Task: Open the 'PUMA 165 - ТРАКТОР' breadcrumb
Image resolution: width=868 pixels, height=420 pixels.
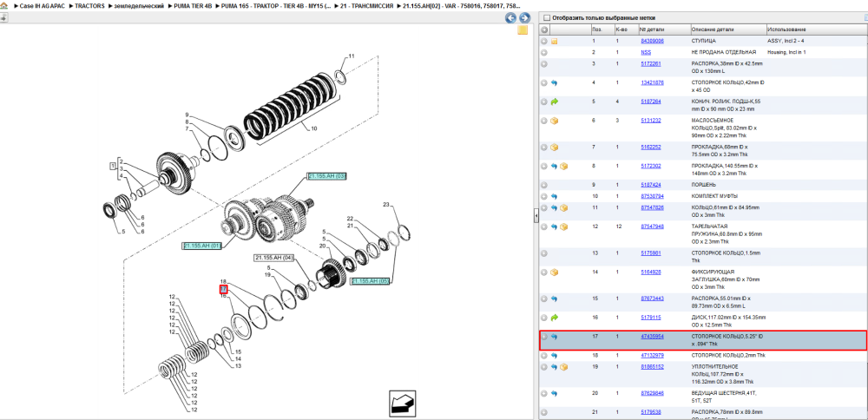Action: point(276,5)
